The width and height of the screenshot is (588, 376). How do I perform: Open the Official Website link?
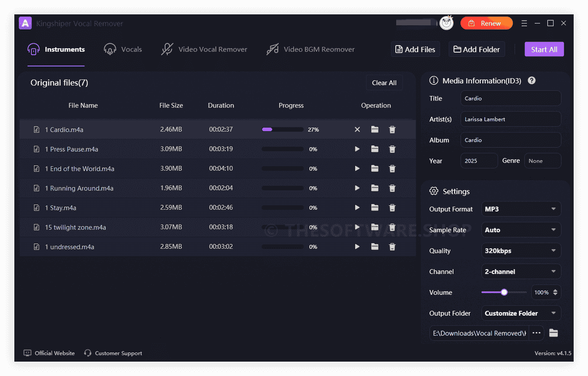(x=49, y=353)
